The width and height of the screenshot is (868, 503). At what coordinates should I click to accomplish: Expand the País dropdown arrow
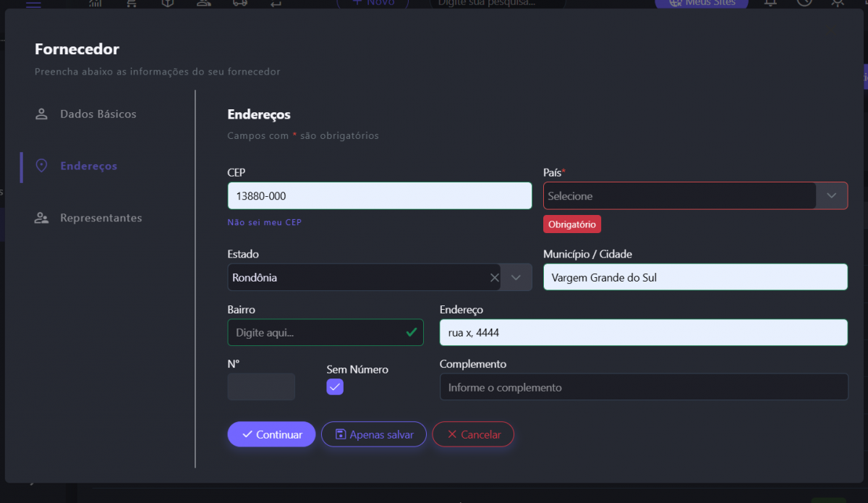(832, 196)
